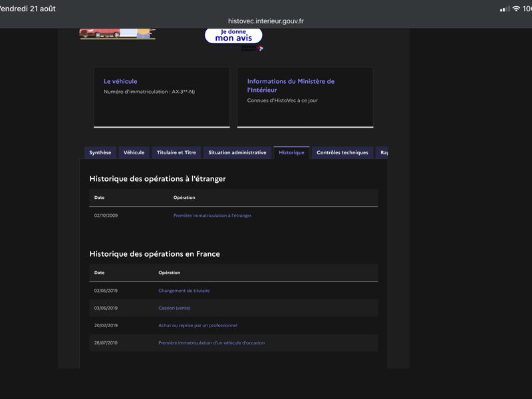Tap the histovec.interieur.gouv.fr address bar

[265, 21]
